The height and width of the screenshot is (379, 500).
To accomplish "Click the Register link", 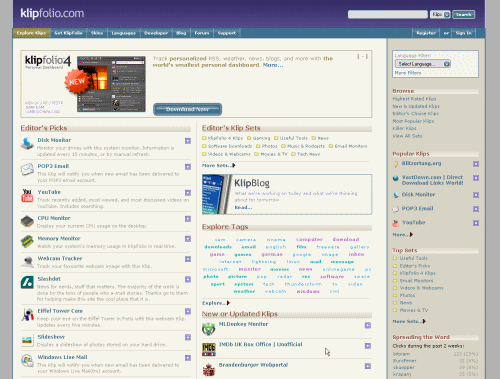I will (x=426, y=33).
